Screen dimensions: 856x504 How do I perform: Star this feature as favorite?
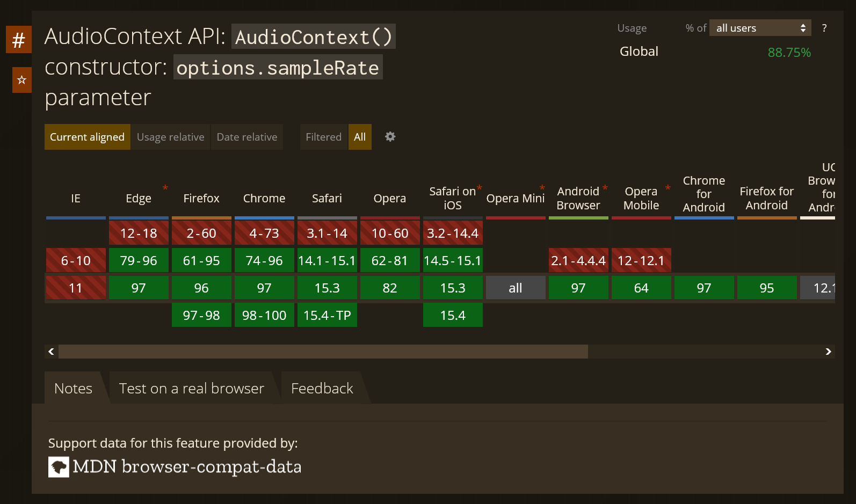[x=22, y=80]
